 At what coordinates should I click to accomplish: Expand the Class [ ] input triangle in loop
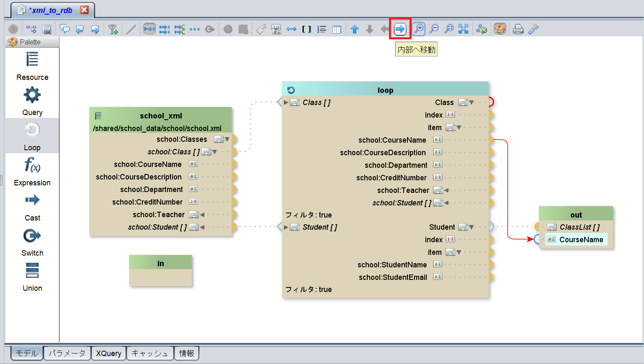click(x=286, y=103)
